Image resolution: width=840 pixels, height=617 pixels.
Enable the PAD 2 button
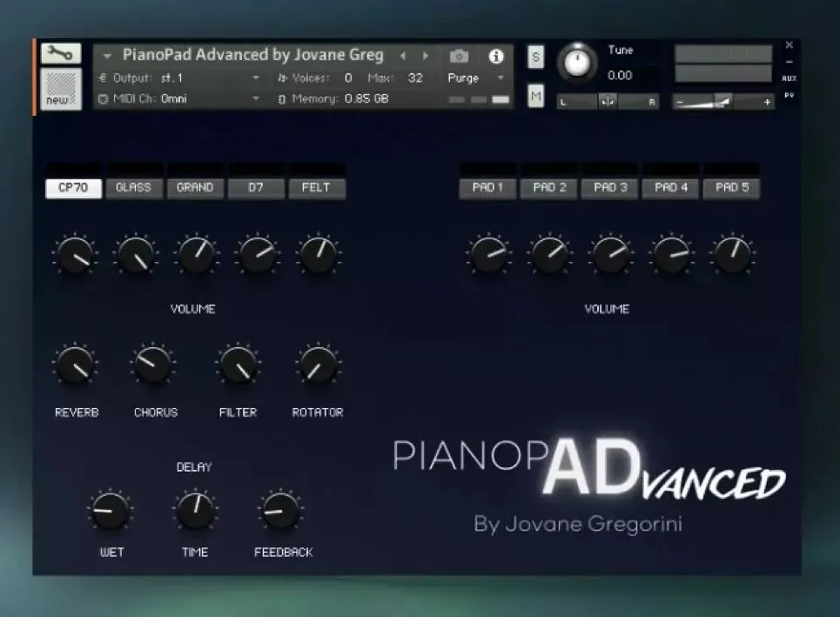click(x=549, y=188)
